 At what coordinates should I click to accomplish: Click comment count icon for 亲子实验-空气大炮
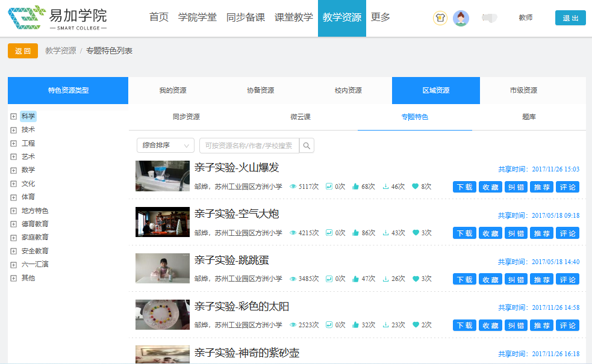(x=329, y=233)
